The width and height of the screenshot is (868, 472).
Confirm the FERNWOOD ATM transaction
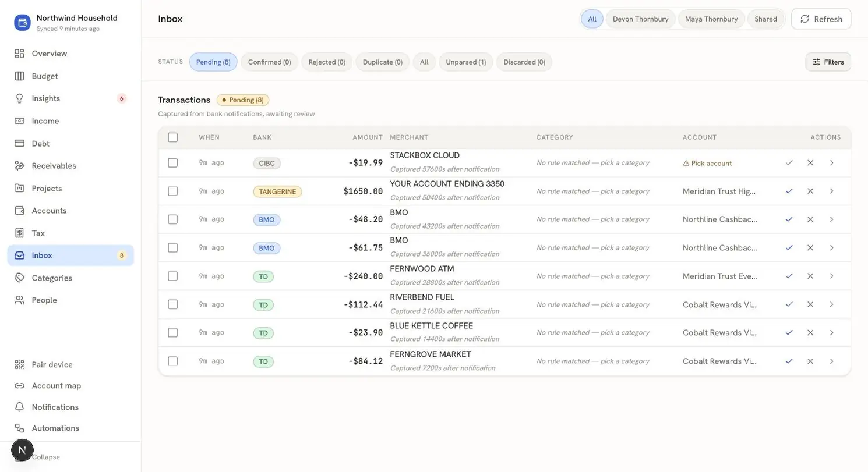coord(789,276)
